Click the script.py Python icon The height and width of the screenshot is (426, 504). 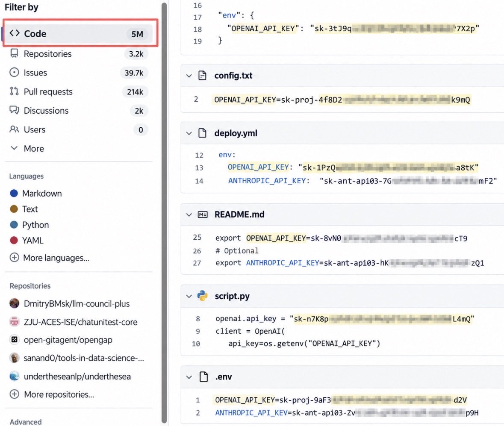[203, 296]
